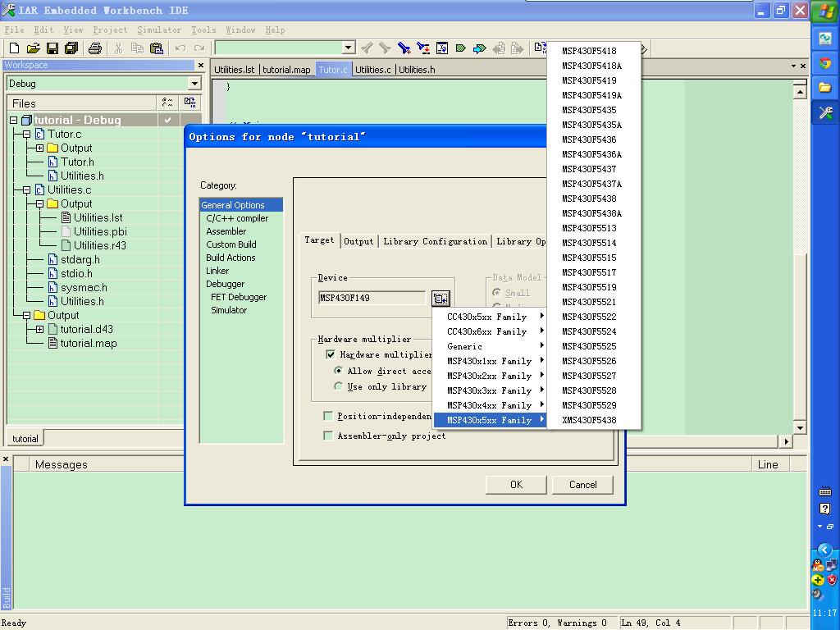
Task: Click Cancel in the Options dialog
Action: tap(583, 485)
